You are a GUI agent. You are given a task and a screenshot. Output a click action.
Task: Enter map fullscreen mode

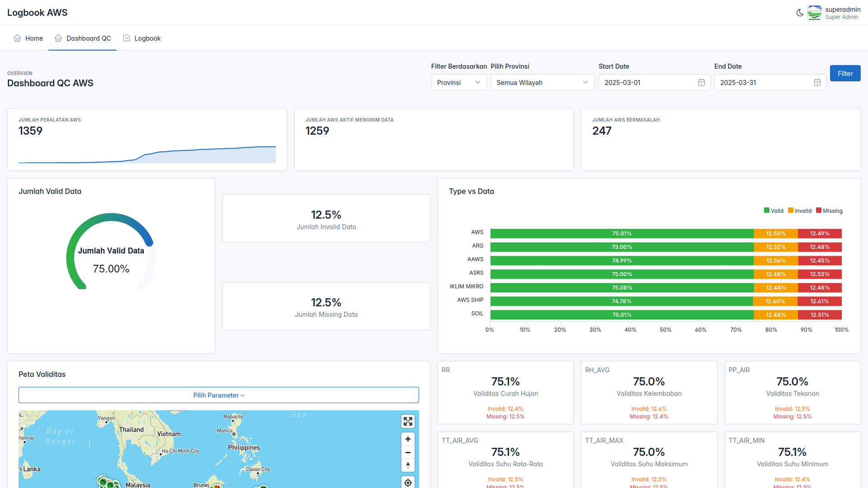(408, 422)
